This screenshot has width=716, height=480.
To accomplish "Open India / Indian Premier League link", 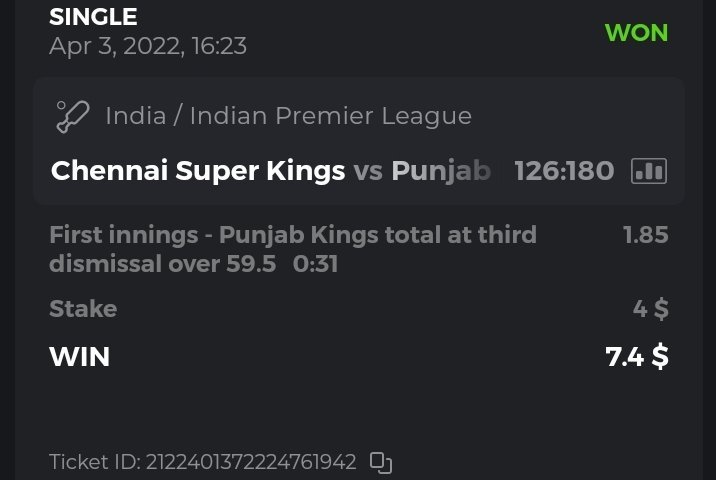I will (x=288, y=116).
